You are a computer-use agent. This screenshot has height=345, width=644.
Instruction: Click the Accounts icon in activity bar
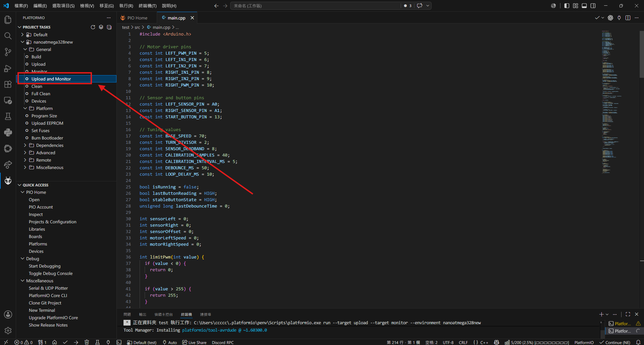8,314
